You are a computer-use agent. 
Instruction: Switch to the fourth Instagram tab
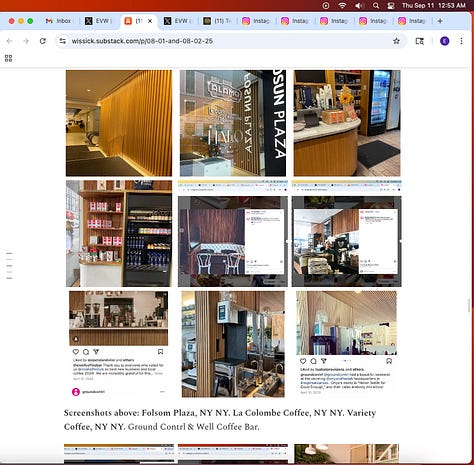tap(373, 21)
